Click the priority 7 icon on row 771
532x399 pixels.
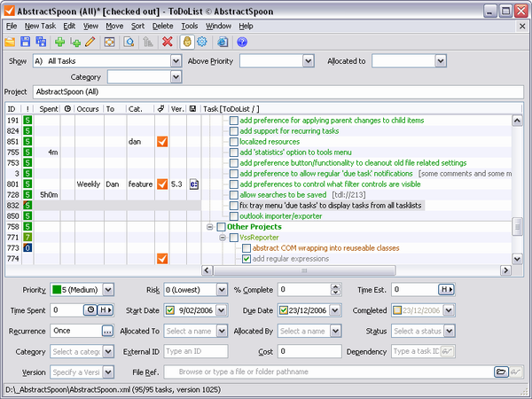click(27, 237)
